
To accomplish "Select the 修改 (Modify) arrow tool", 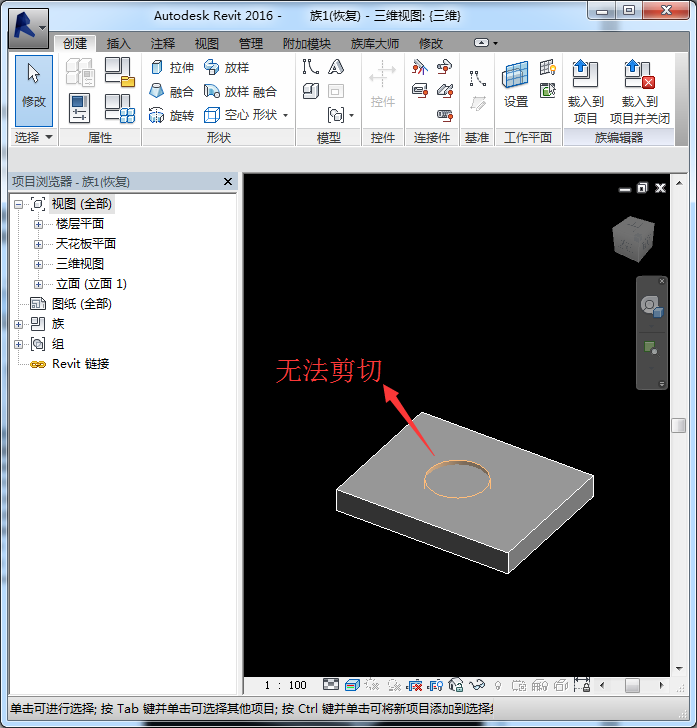I will point(33,91).
